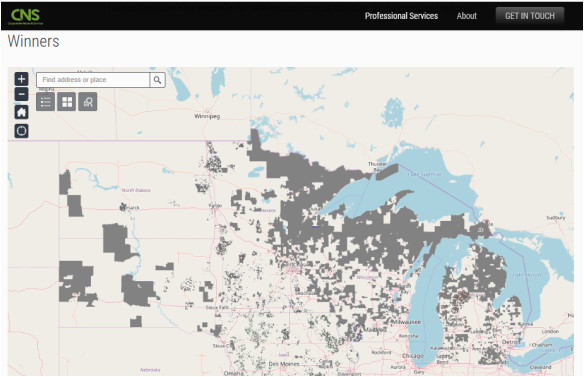
Task: Click the CNS logo
Action: pyautogui.click(x=26, y=16)
